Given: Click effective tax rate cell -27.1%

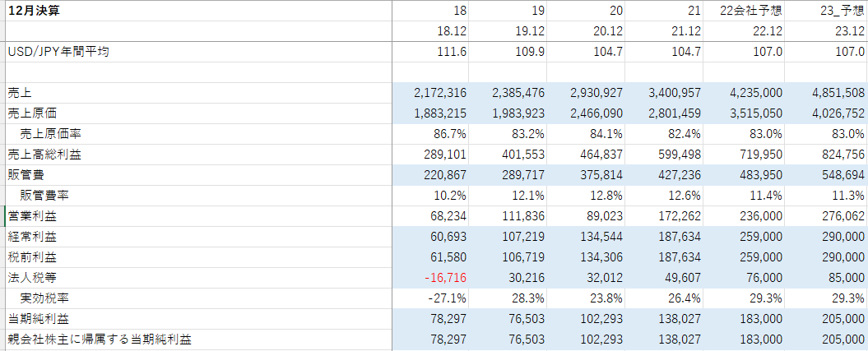Looking at the screenshot, I should point(430,298).
